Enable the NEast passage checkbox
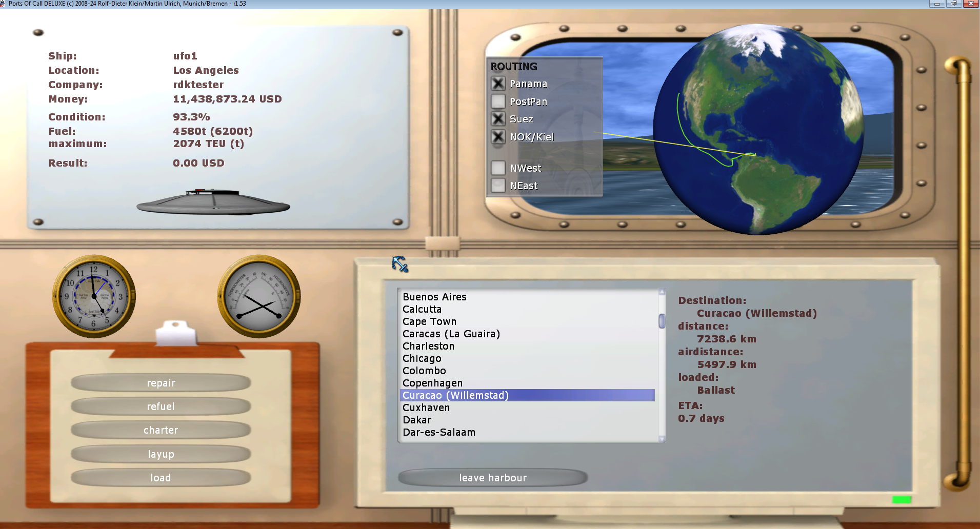Image resolution: width=980 pixels, height=529 pixels. [498, 186]
